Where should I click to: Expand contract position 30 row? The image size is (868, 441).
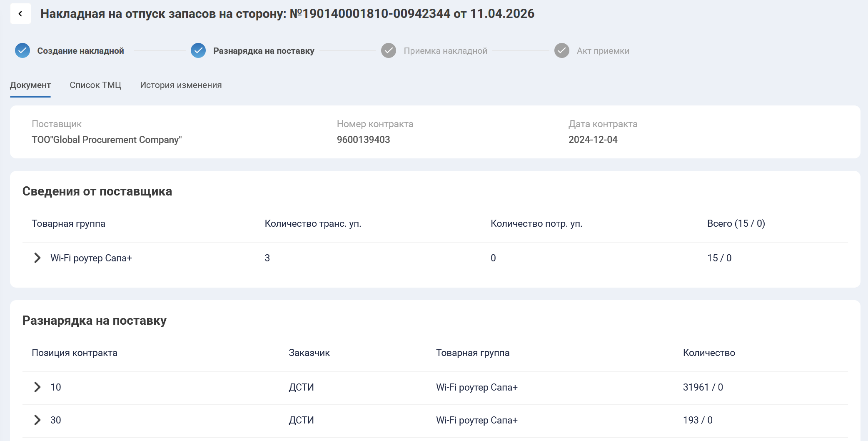pyautogui.click(x=37, y=420)
